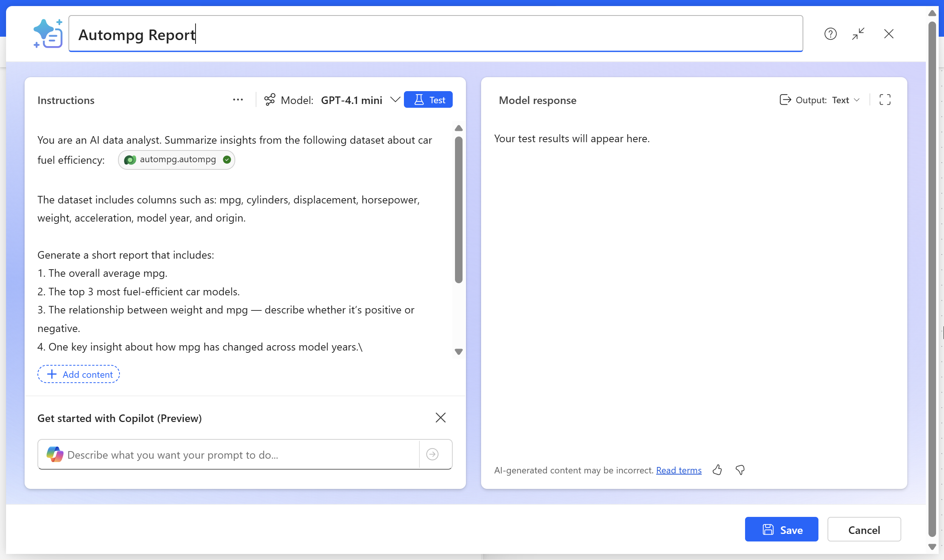Screen dimensions: 944x560
Task: Dismiss the Get started with Copilot panel
Action: pos(441,418)
